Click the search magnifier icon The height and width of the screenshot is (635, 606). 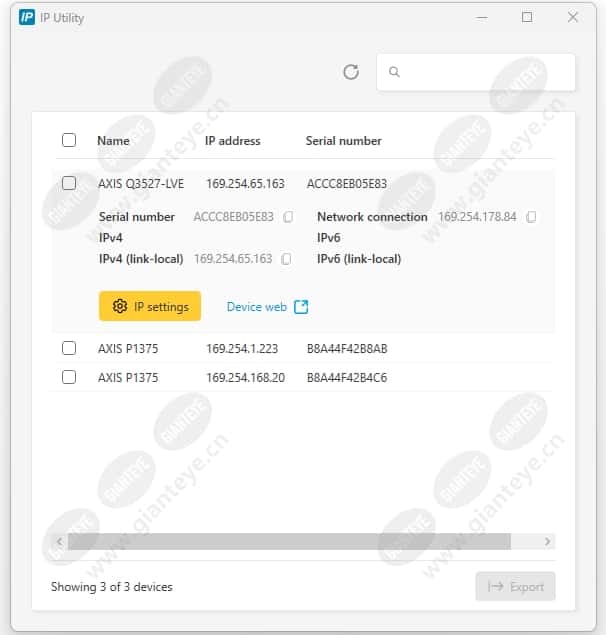394,72
